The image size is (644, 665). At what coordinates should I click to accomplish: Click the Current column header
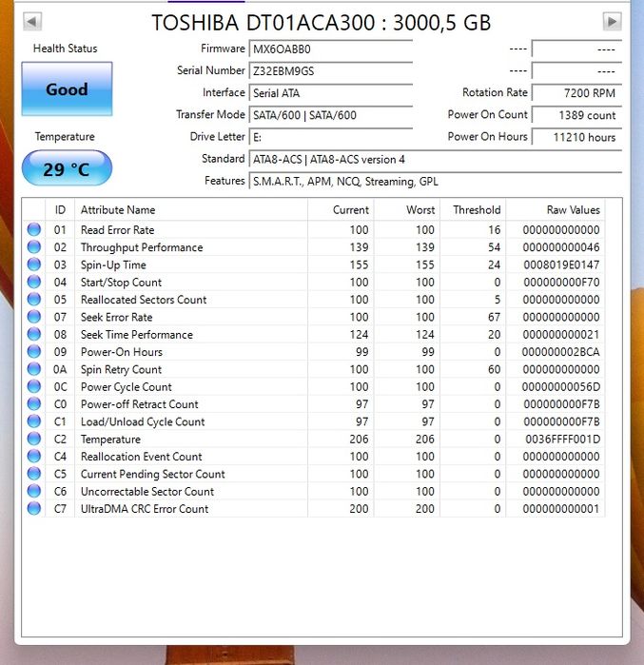click(x=341, y=210)
